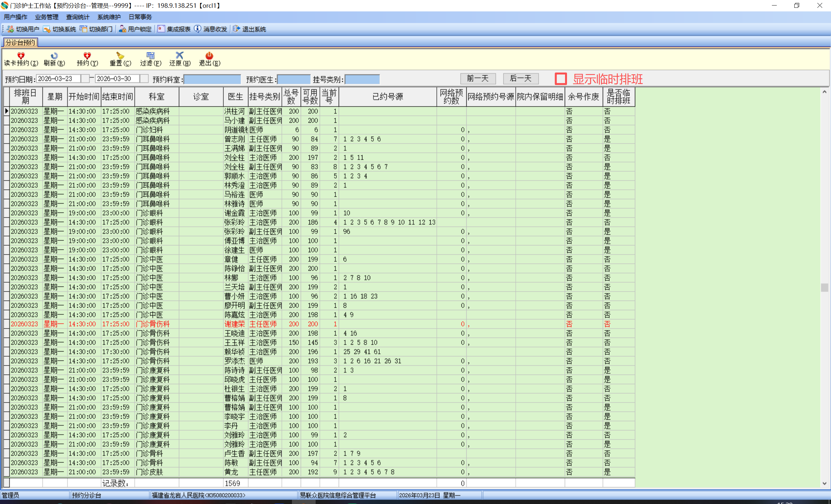The width and height of the screenshot is (831, 504).
Task: Click 切换用户 in the top toolbar
Action: coord(23,29)
